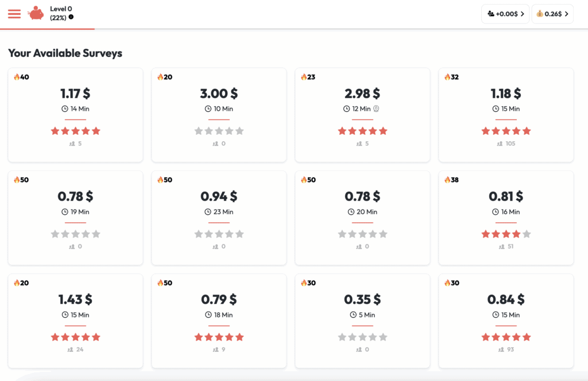Click the piggy bank logo icon
The image size is (588, 381).
[x=36, y=13]
